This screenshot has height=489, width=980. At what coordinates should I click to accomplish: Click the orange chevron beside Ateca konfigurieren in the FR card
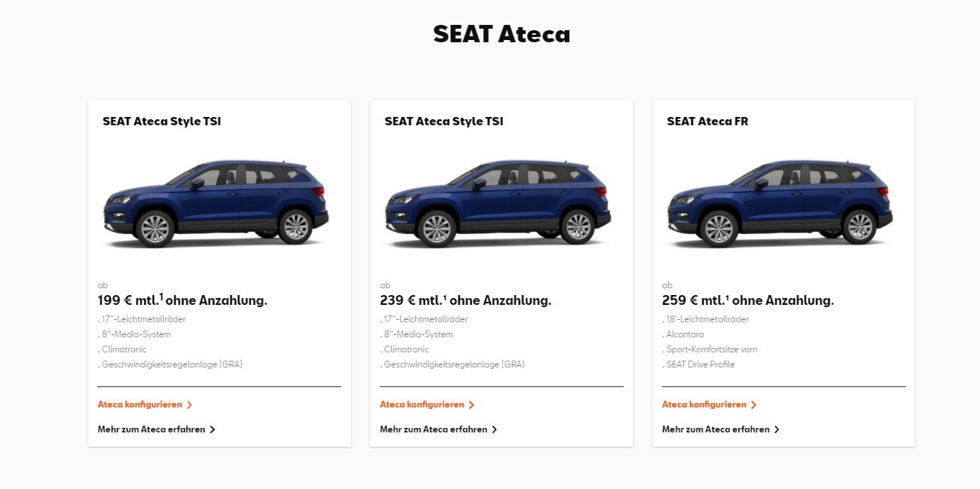753,405
